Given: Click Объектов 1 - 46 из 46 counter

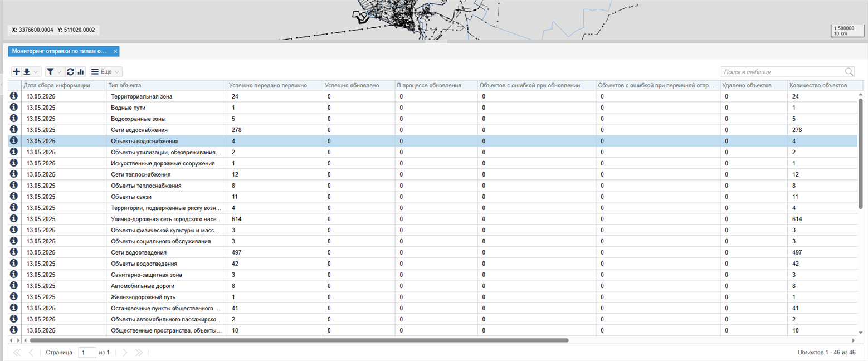Looking at the screenshot, I should [826, 353].
